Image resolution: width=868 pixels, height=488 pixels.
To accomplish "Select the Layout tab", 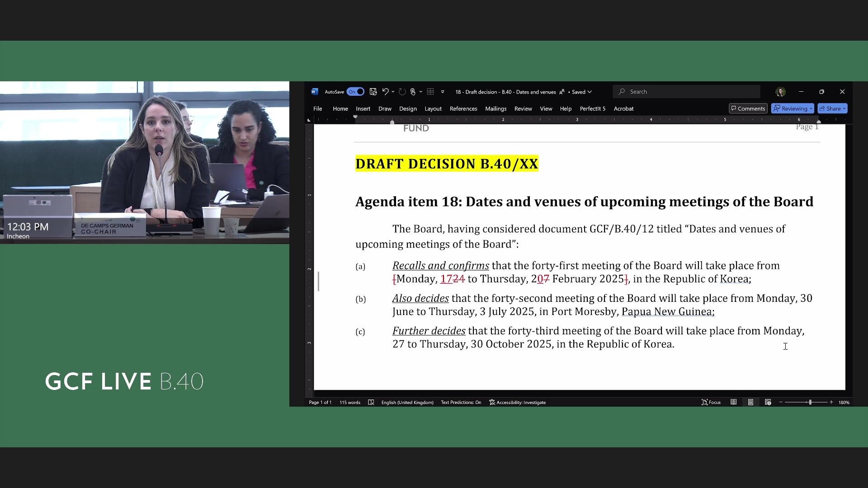I will tap(433, 109).
